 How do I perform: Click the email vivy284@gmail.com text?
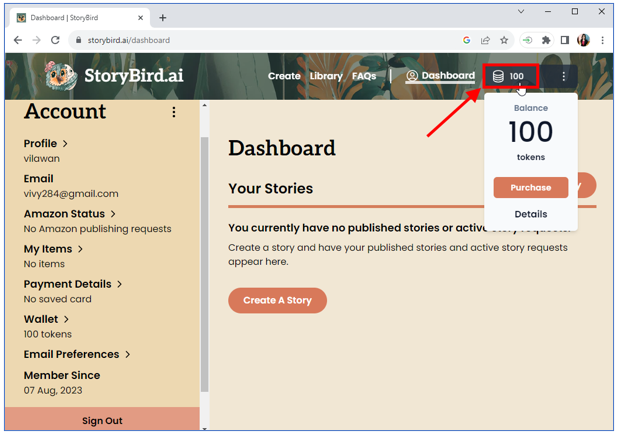(x=71, y=194)
